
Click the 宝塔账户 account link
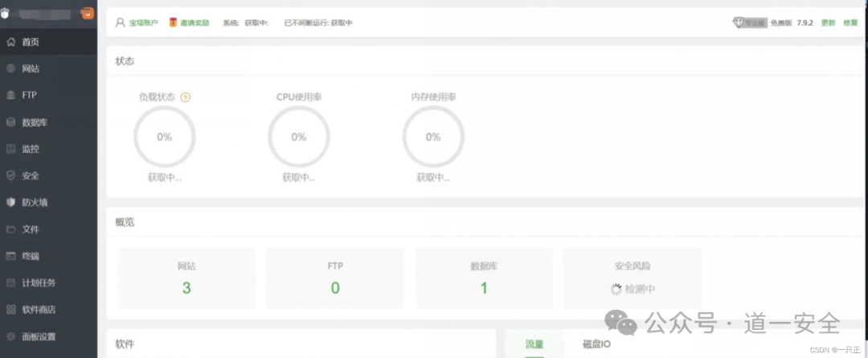coord(143,23)
